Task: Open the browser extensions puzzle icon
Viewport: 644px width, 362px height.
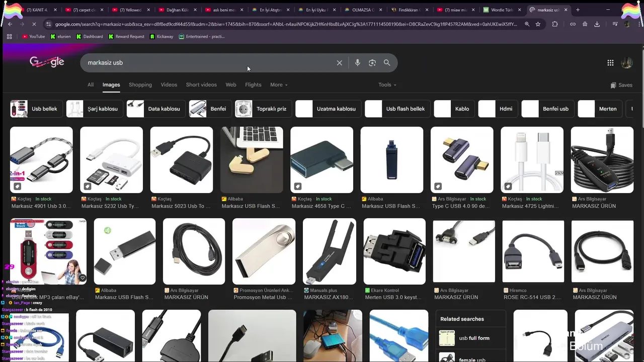Action: 555,24
